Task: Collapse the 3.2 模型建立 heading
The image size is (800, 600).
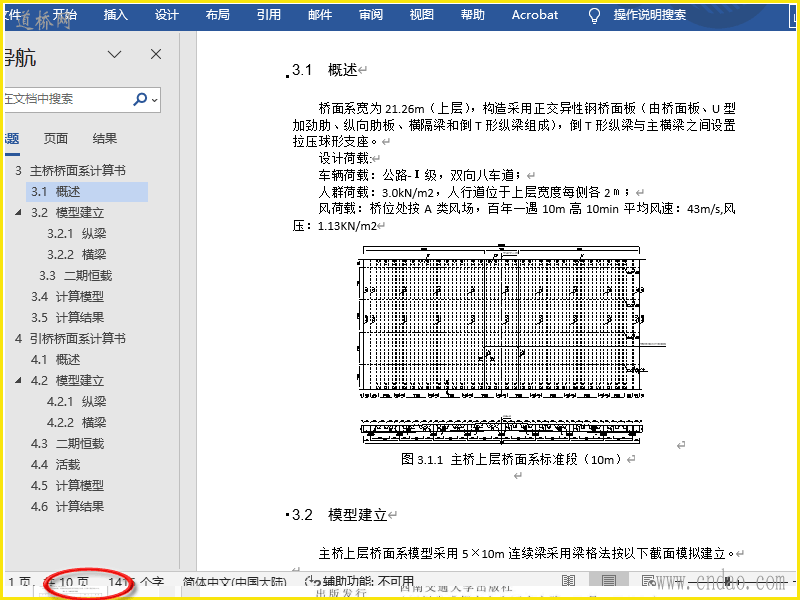Action: [x=18, y=212]
